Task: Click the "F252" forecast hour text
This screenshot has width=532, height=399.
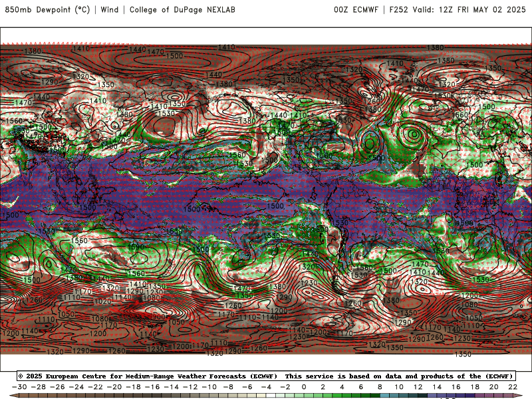Action: (x=398, y=9)
